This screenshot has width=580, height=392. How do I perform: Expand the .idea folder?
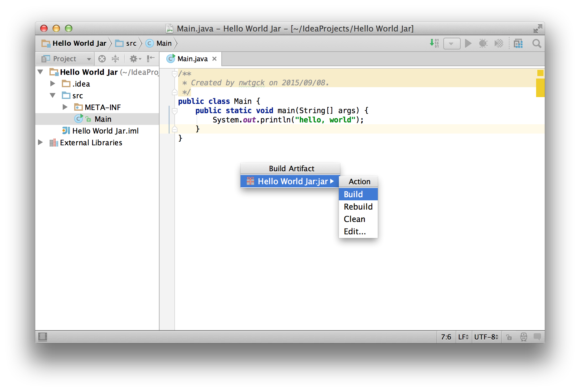pos(52,83)
